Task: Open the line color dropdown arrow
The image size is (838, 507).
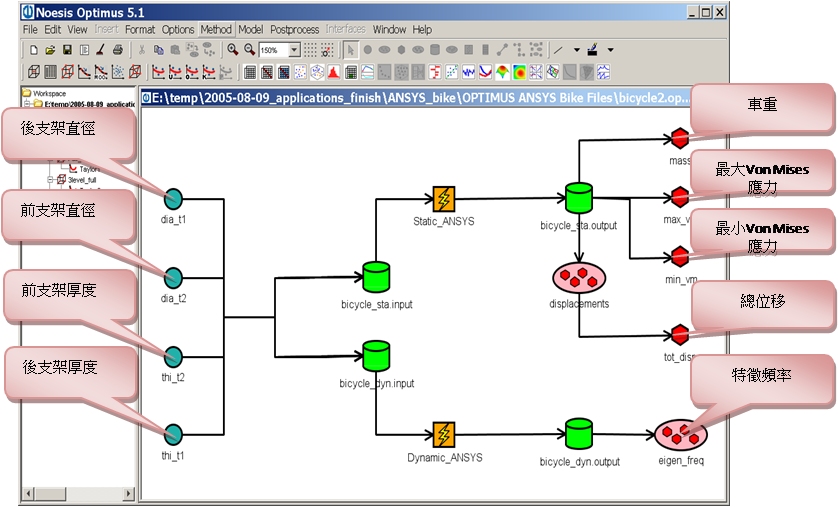Action: (610, 49)
